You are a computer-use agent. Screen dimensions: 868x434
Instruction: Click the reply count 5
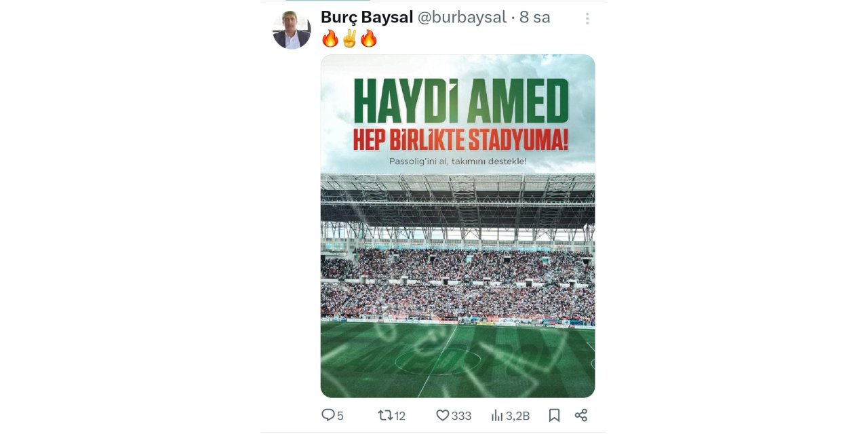(x=340, y=416)
